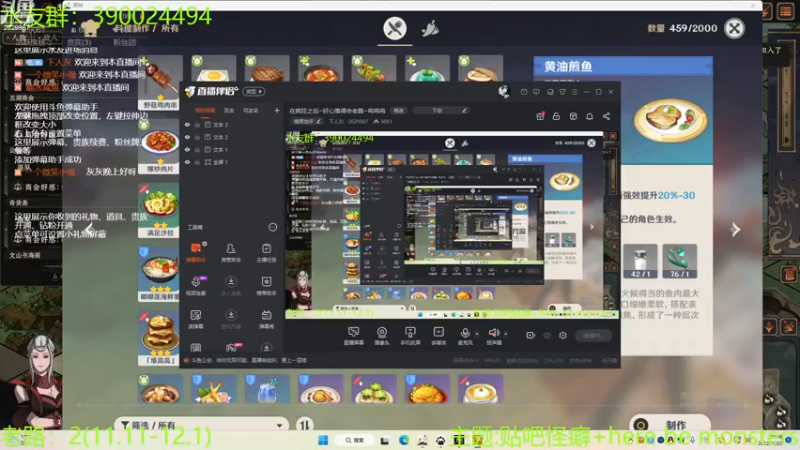Add the 直播屏幕 screen capture source

tap(353, 336)
